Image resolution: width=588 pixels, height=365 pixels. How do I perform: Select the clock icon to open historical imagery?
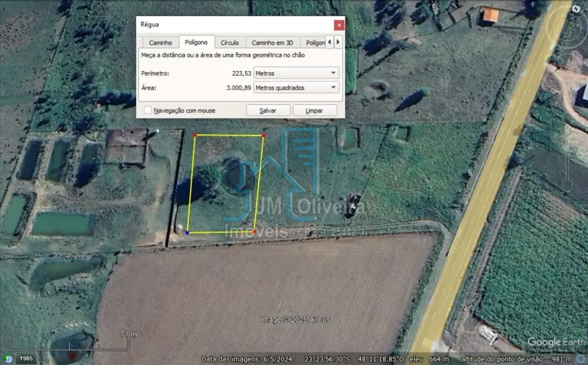8,359
